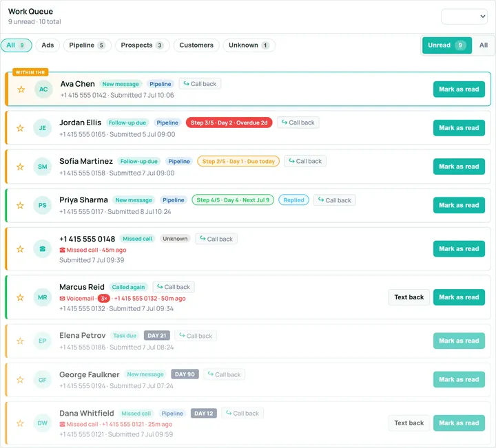
Task: Click Dana Whitfield's DW avatar
Action: [x=43, y=423]
